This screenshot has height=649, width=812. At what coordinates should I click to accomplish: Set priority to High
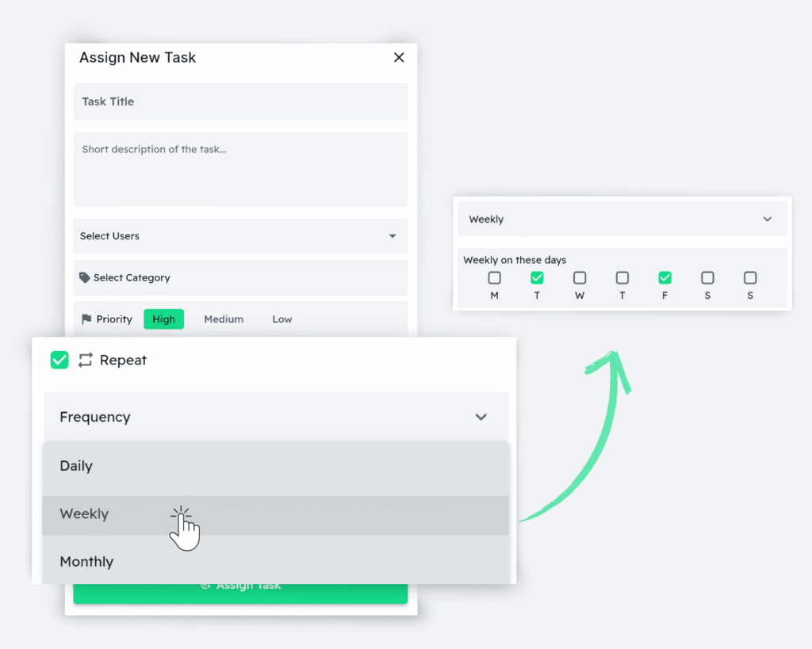tap(163, 319)
